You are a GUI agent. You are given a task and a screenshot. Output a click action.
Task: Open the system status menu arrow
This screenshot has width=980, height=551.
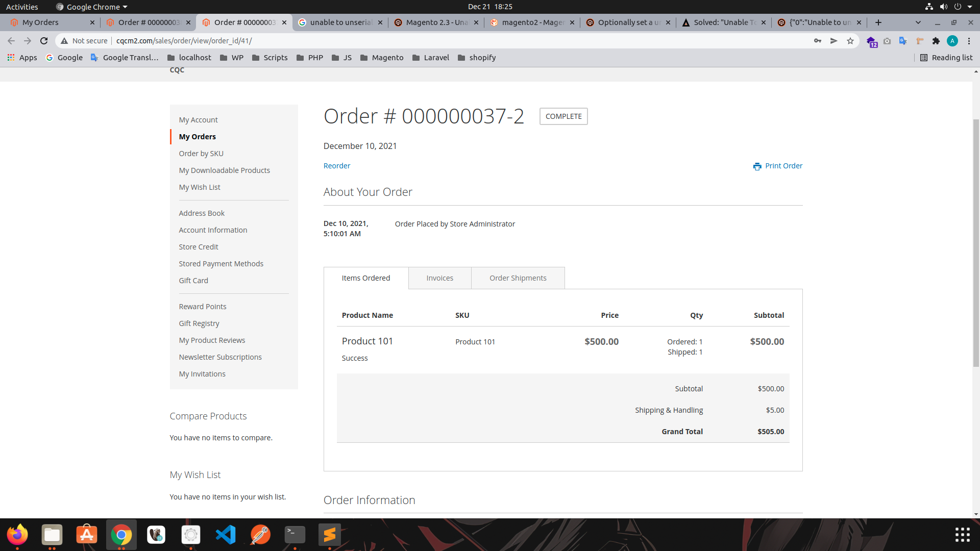point(970,7)
